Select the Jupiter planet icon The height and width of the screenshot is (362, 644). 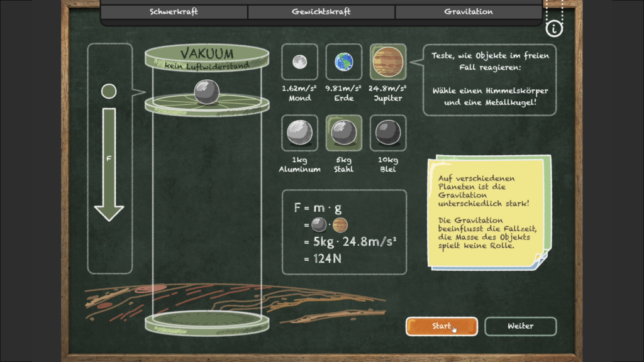tap(387, 62)
